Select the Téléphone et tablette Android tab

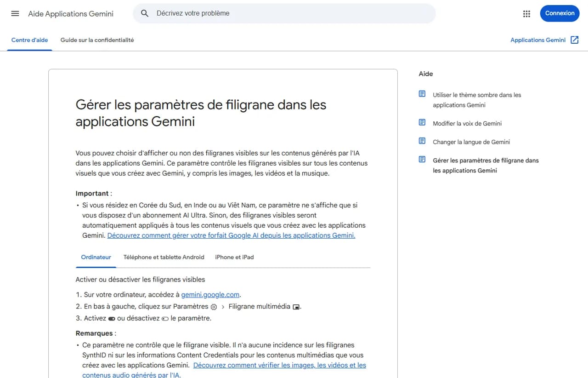(x=164, y=257)
